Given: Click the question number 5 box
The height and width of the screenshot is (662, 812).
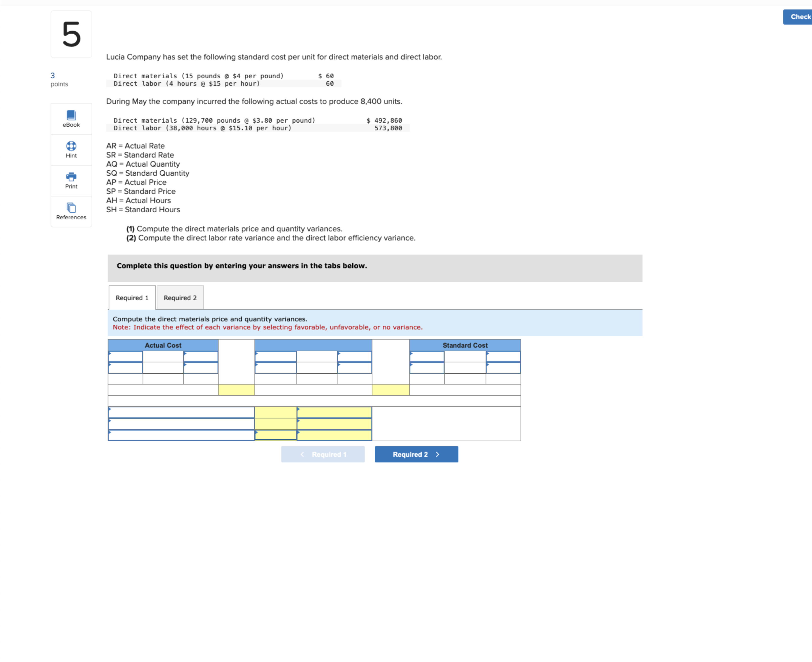Looking at the screenshot, I should pyautogui.click(x=71, y=34).
